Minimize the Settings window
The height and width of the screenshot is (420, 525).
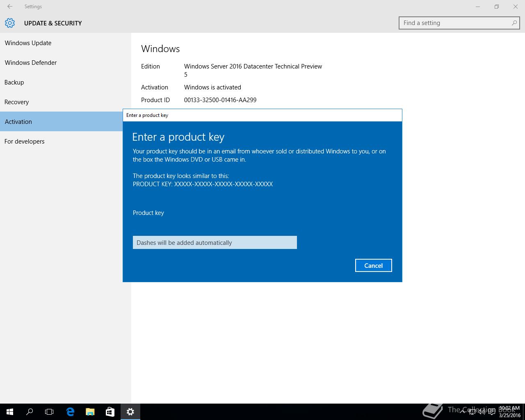coord(478,7)
